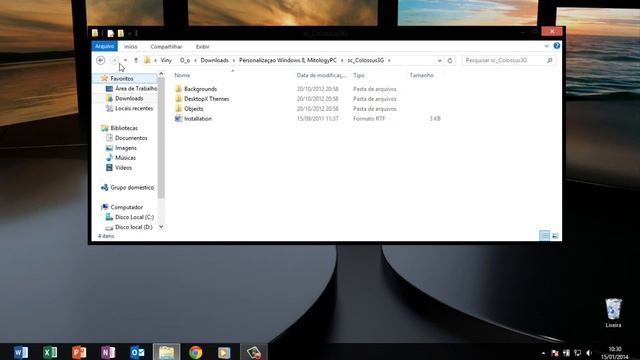Open the volume control in system tray
The height and width of the screenshot is (360, 640).
coord(589,353)
